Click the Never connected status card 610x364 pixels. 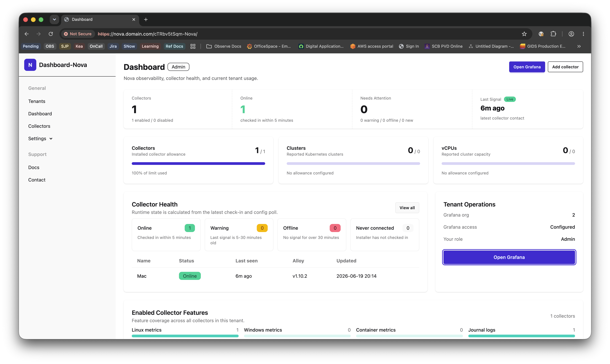tap(385, 235)
